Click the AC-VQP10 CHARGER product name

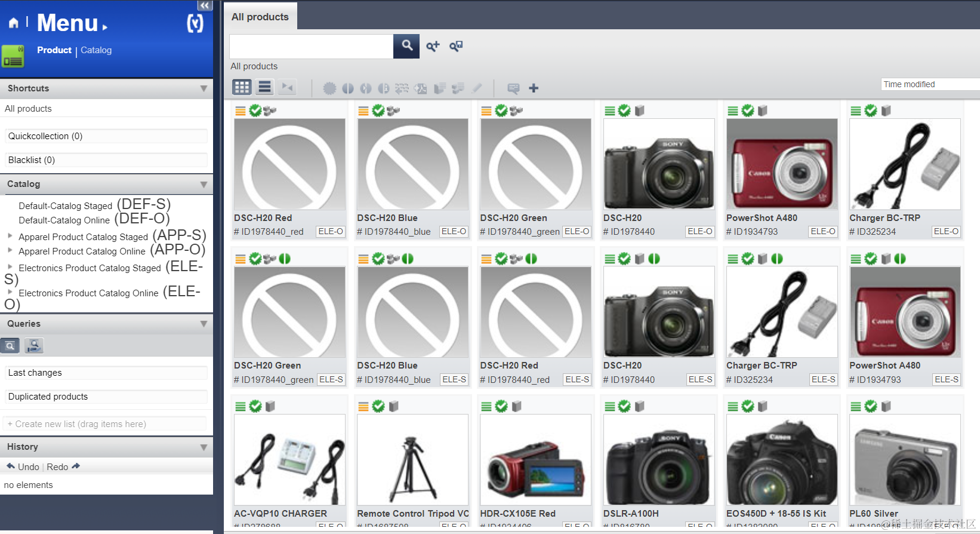(x=281, y=514)
